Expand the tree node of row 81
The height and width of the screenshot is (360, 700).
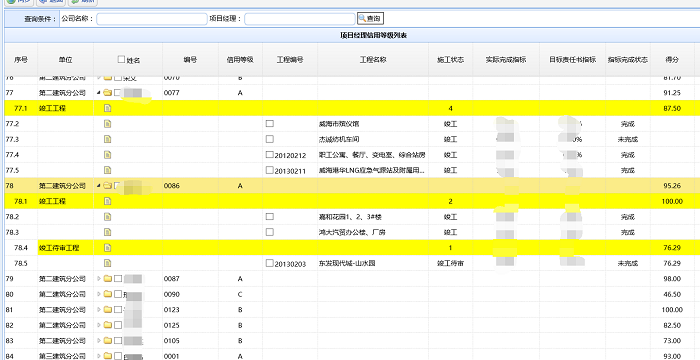tap(99, 310)
